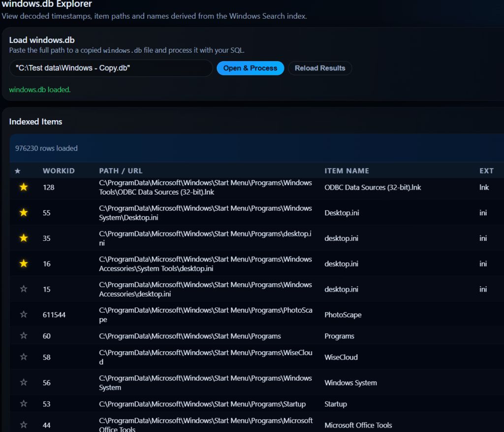Viewport: 504px width, 432px height.
Task: Toggle star on WorkID 55 row
Action: pyautogui.click(x=23, y=213)
